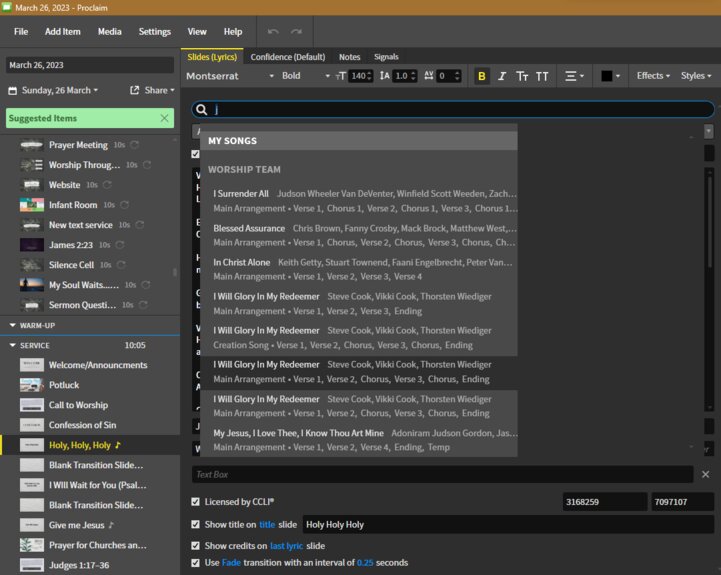This screenshot has height=575, width=721.
Task: Toggle italic text formatting
Action: (x=502, y=76)
